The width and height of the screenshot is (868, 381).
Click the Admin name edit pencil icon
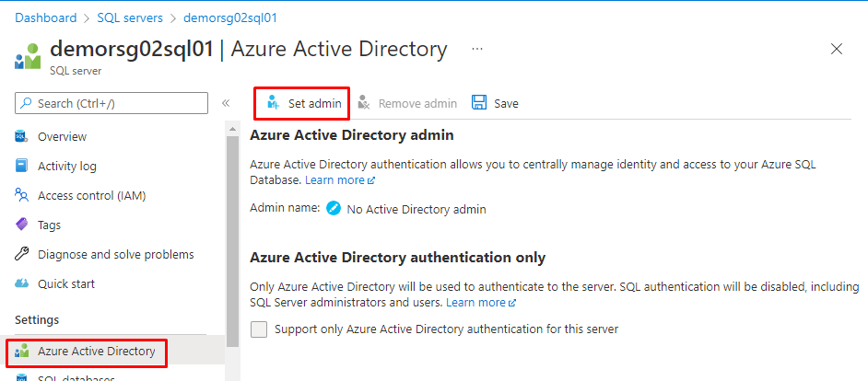(x=334, y=209)
